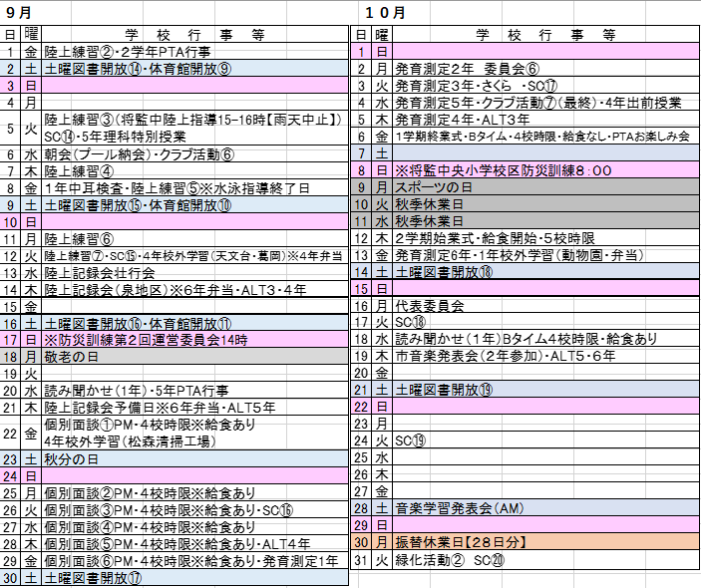Image resolution: width=701 pixels, height=588 pixels.
Task: Select the October '日' column header
Action: [361, 35]
